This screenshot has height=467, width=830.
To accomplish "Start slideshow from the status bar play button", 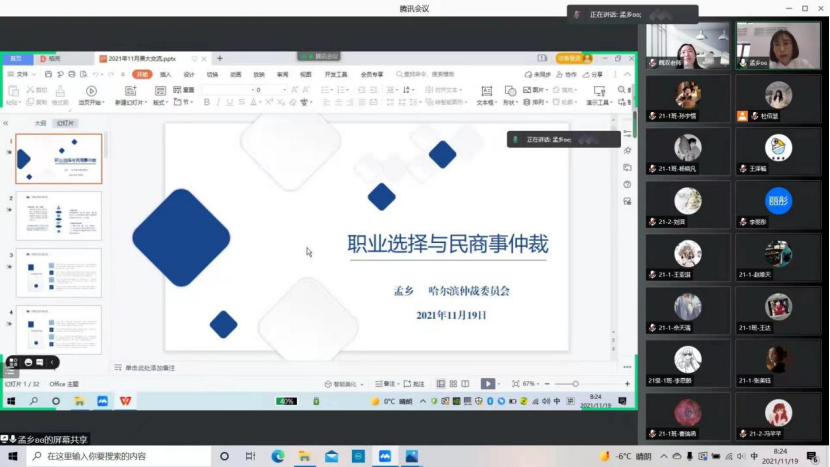I will 487,384.
